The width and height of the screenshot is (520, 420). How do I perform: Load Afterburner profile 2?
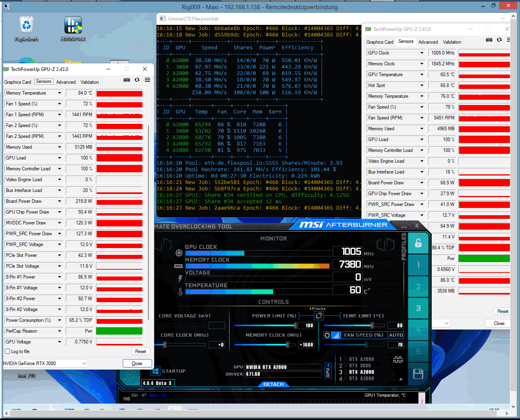coord(418,287)
